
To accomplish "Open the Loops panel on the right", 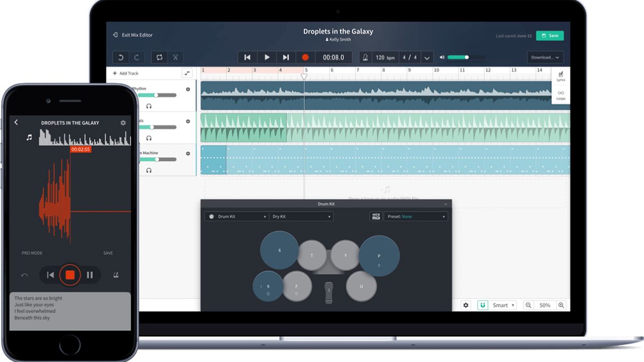I will (x=560, y=96).
